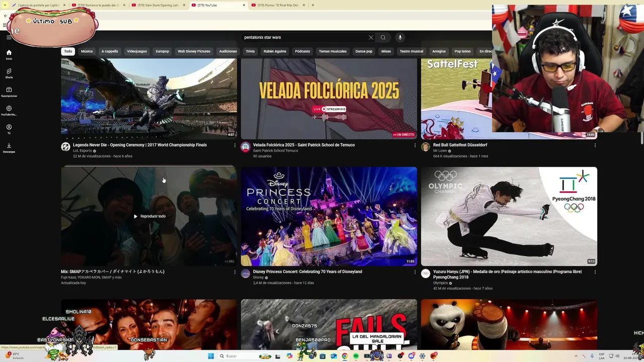Open options menu for the SMAP mix
This screenshot has height=362, width=644.
tap(234, 272)
